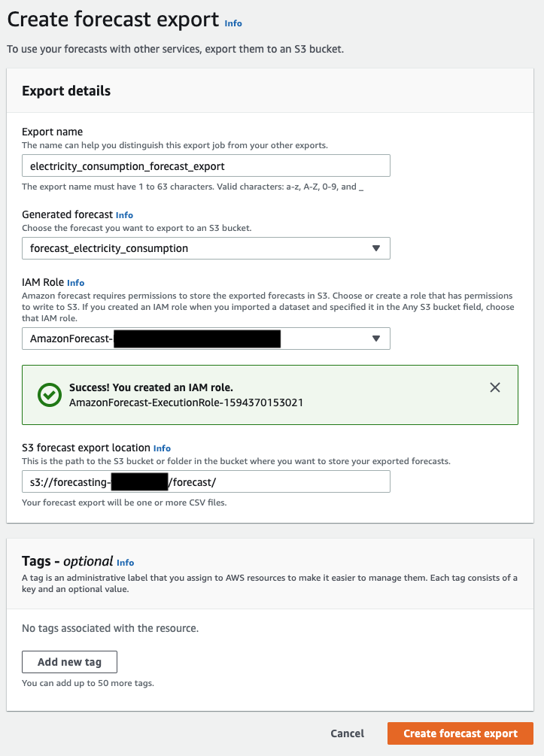544x756 pixels.
Task: Click the IAM Role dropdown arrow
Action: pyautogui.click(x=376, y=339)
